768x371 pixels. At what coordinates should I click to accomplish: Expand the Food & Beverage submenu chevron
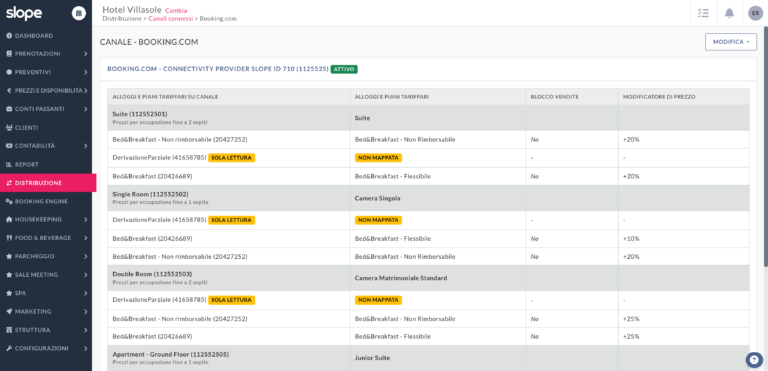pos(86,238)
